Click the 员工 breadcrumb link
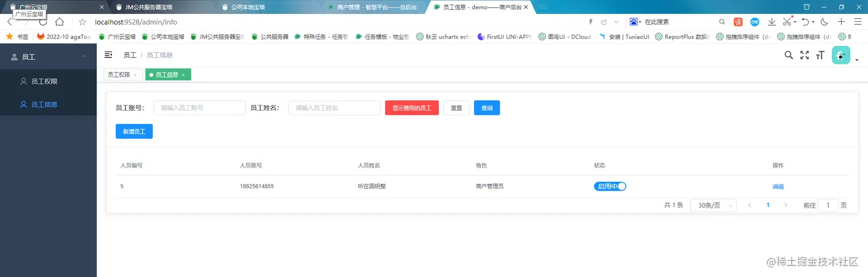This screenshot has height=277, width=868. coord(130,55)
